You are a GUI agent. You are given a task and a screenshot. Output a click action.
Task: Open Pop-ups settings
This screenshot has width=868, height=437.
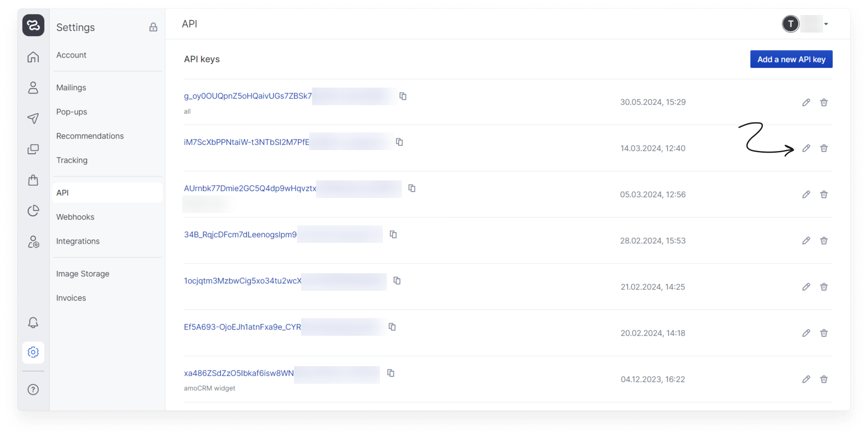click(x=72, y=112)
